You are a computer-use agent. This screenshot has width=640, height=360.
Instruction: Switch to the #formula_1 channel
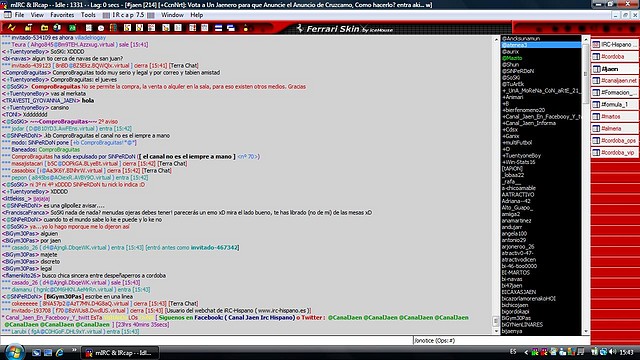615,104
